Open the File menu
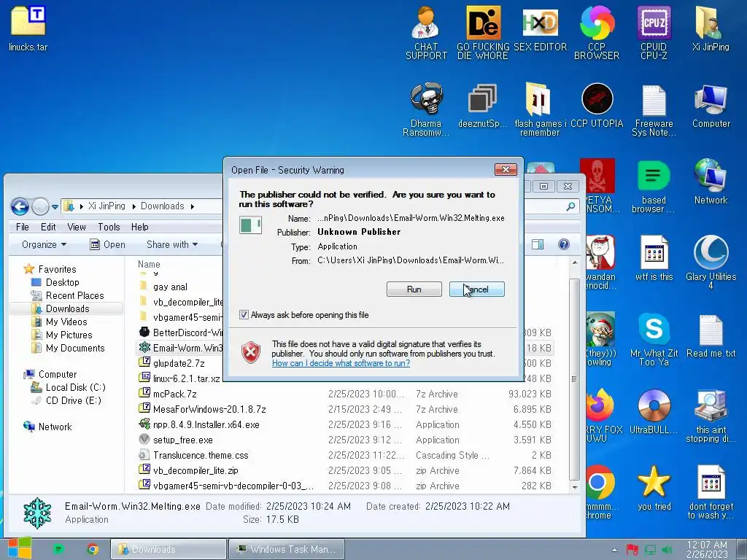747x560 pixels. click(x=23, y=227)
